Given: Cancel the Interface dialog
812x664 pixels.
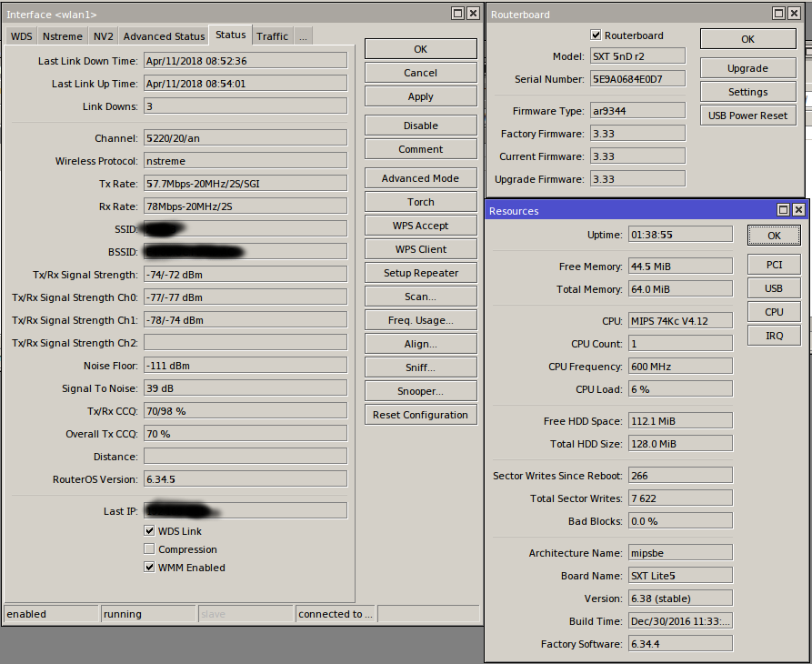Looking at the screenshot, I should click(420, 73).
